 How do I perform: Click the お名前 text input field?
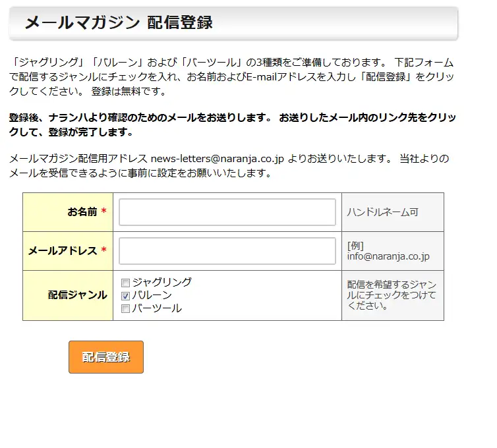227,212
